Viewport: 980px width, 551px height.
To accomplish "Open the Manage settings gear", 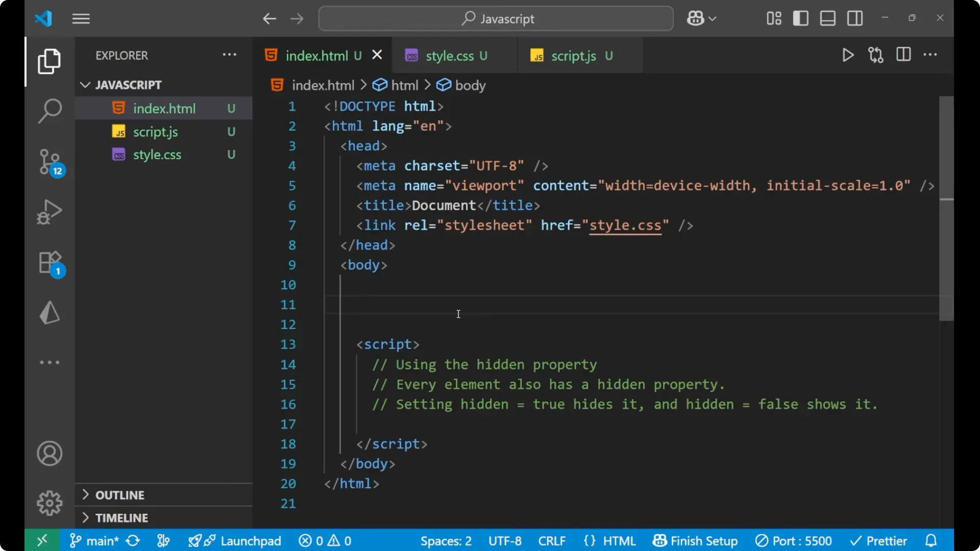I will coord(49,503).
